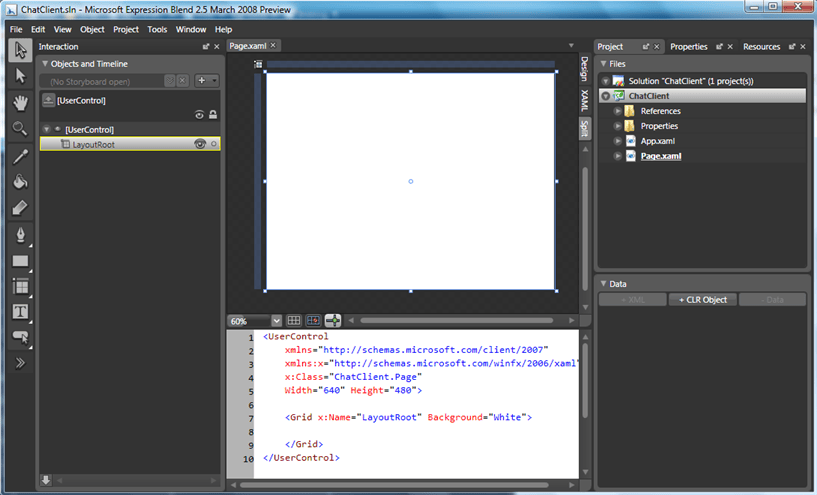Image resolution: width=817 pixels, height=495 pixels.
Task: Select the Selection arrow tool
Action: coord(20,50)
